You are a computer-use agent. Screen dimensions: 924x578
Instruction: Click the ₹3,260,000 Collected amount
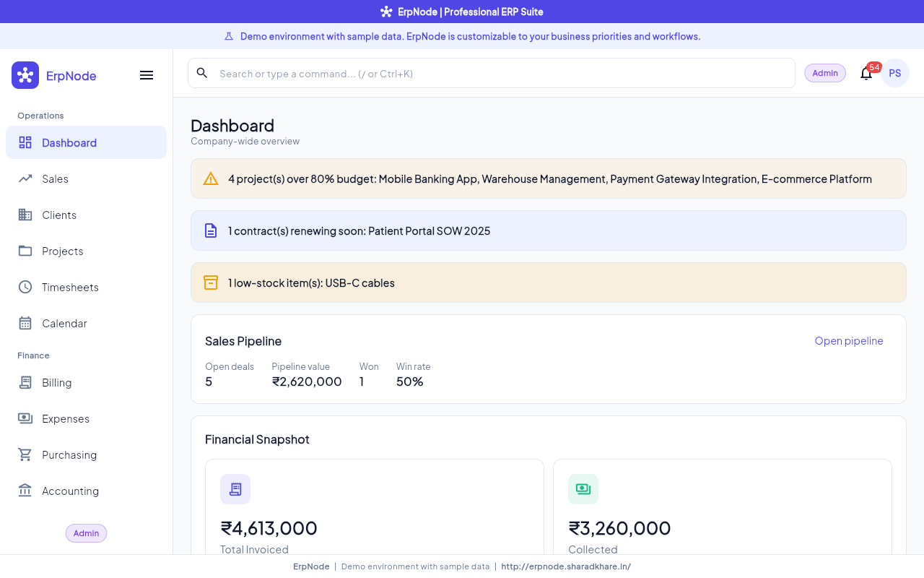[x=619, y=528]
